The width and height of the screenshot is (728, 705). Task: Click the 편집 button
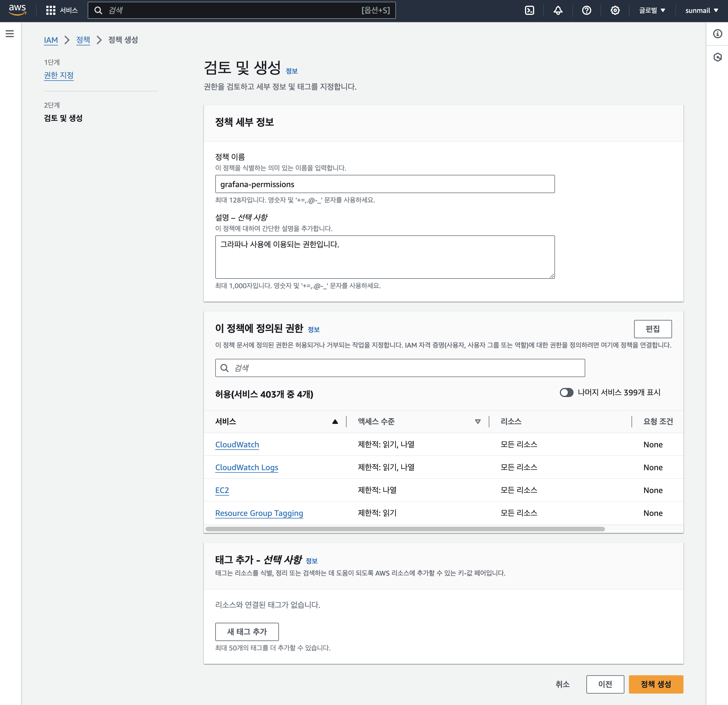click(x=653, y=329)
